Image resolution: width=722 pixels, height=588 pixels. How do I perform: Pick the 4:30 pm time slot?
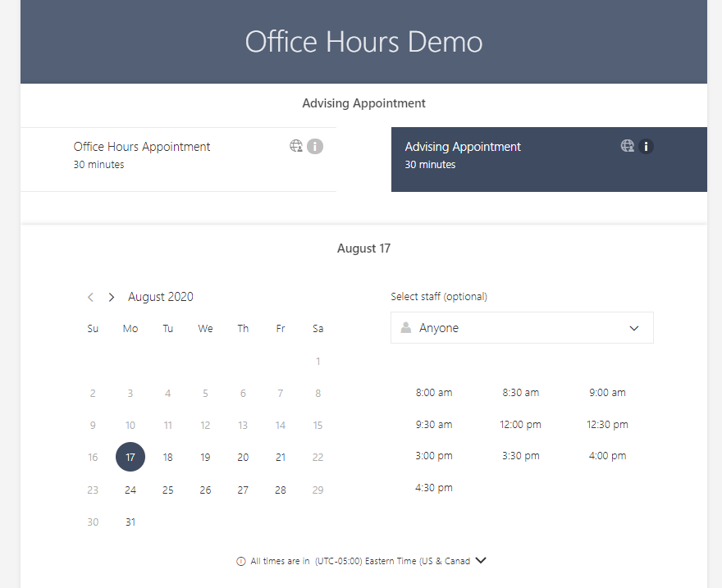[x=434, y=487]
